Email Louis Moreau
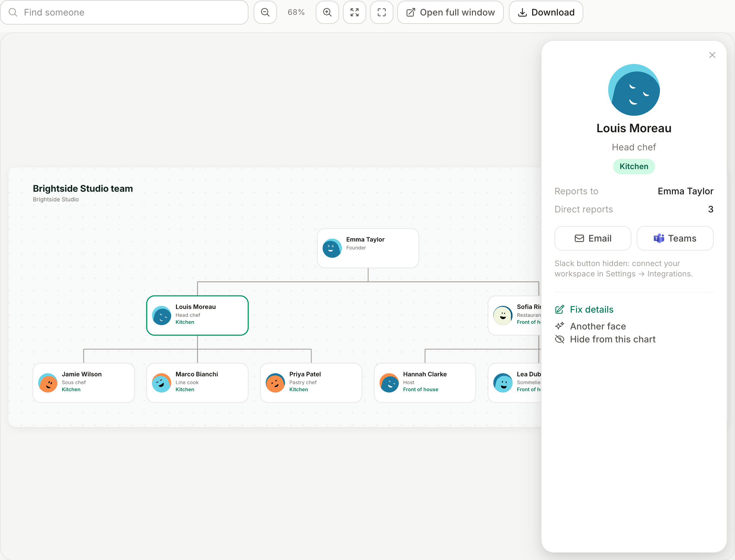Viewport: 735px width, 560px height. pyautogui.click(x=593, y=238)
